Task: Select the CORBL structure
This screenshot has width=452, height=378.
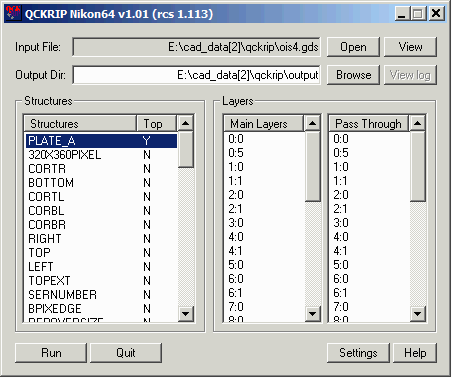Action: click(x=101, y=211)
